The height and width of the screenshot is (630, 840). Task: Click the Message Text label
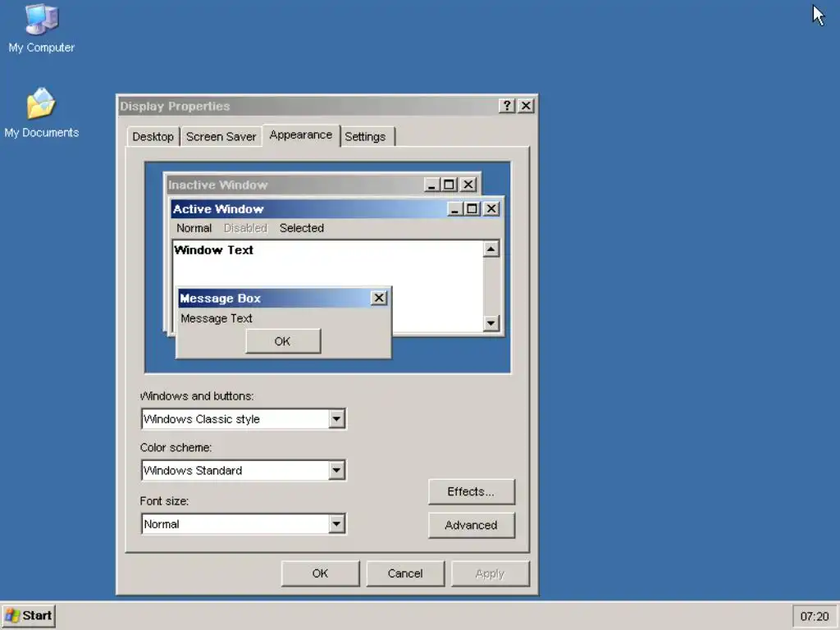point(217,318)
